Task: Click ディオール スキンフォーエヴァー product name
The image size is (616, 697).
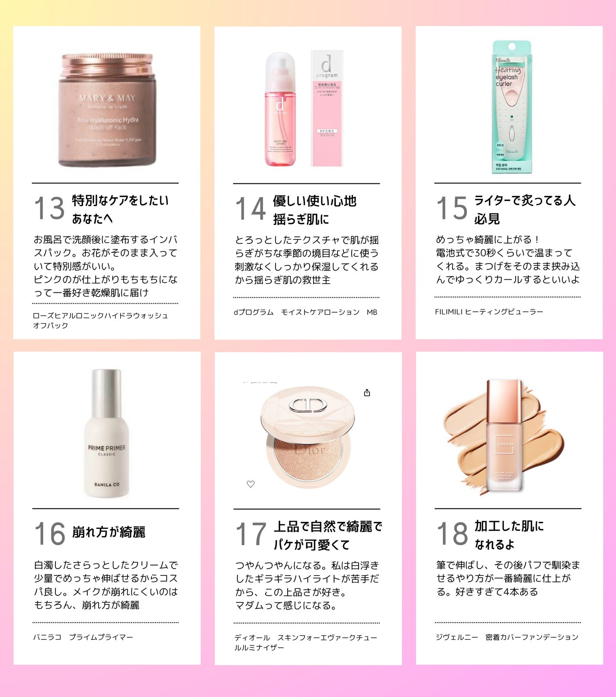Action: pos(306,643)
